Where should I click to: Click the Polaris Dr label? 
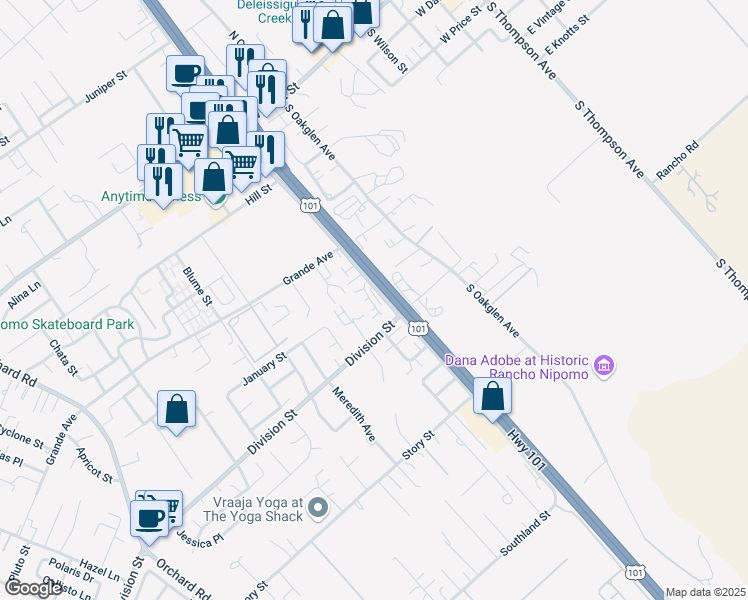click(x=72, y=570)
